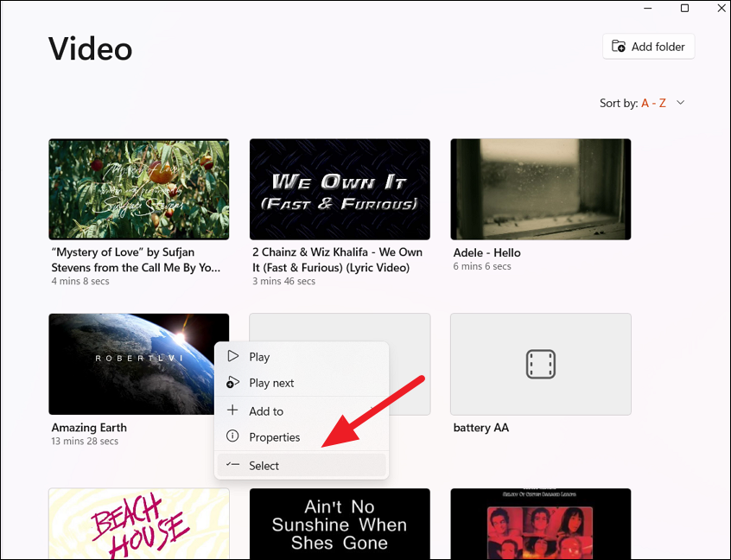This screenshot has width=731, height=560.
Task: Click "Mystery of Love" by Sufjan title
Action: click(136, 260)
